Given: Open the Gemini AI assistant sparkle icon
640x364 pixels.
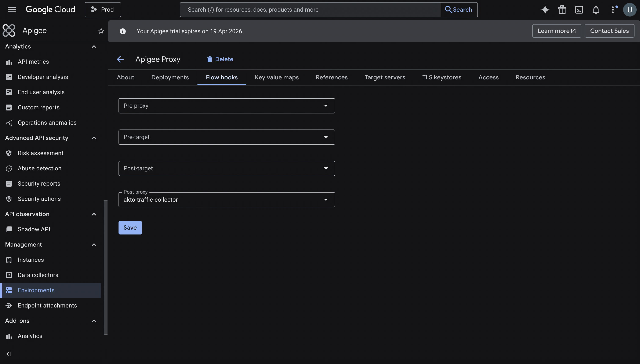Looking at the screenshot, I should (x=545, y=10).
